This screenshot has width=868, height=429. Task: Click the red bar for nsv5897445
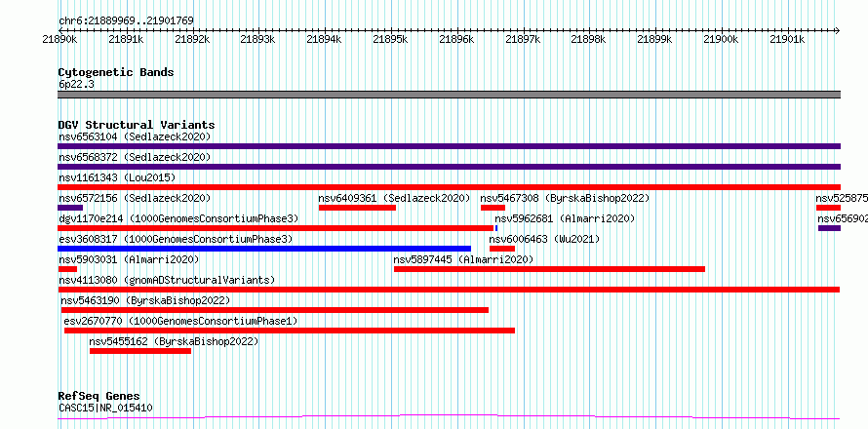coord(549,269)
